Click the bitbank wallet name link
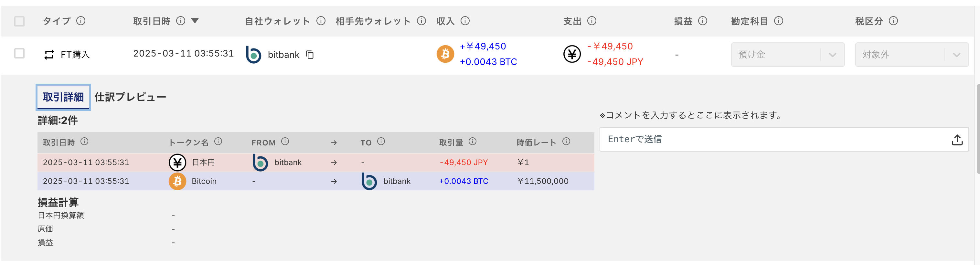 tap(283, 55)
